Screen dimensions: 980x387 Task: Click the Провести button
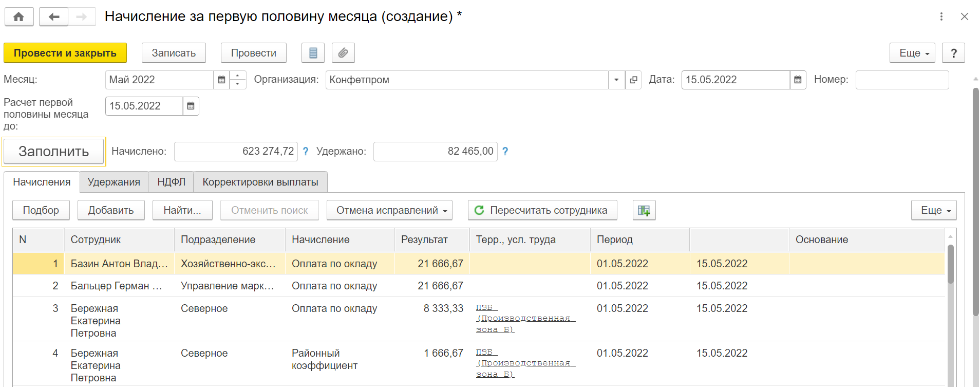[254, 53]
